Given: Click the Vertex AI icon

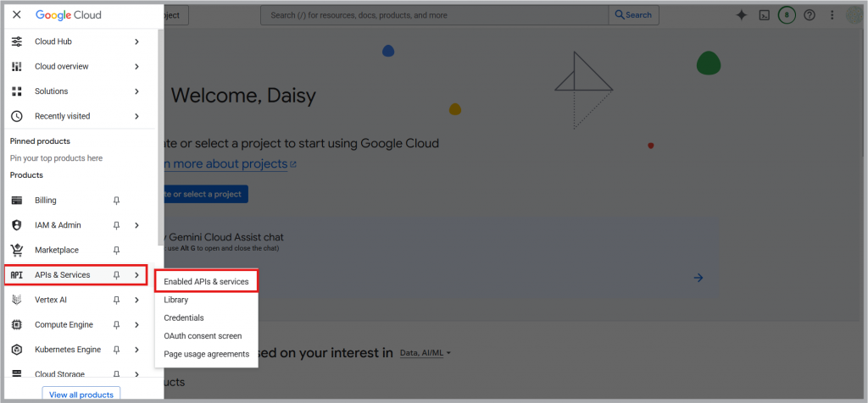Looking at the screenshot, I should pos(17,300).
